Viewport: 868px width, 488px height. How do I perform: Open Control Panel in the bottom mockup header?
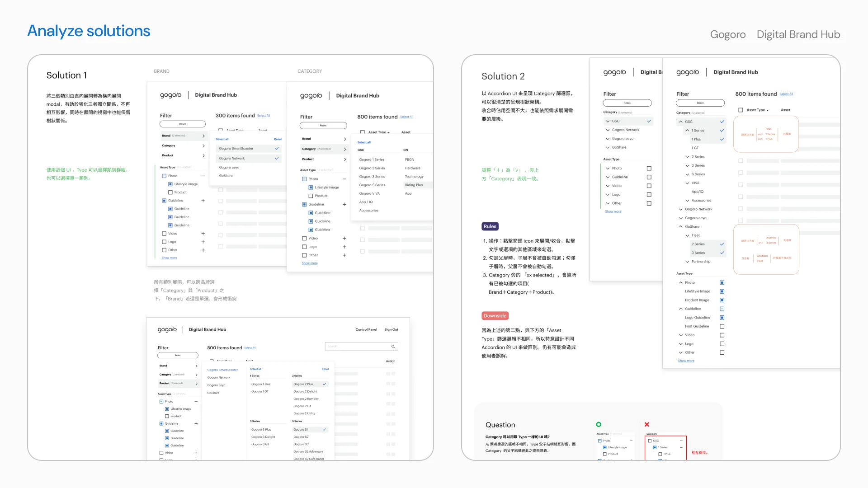[366, 329]
